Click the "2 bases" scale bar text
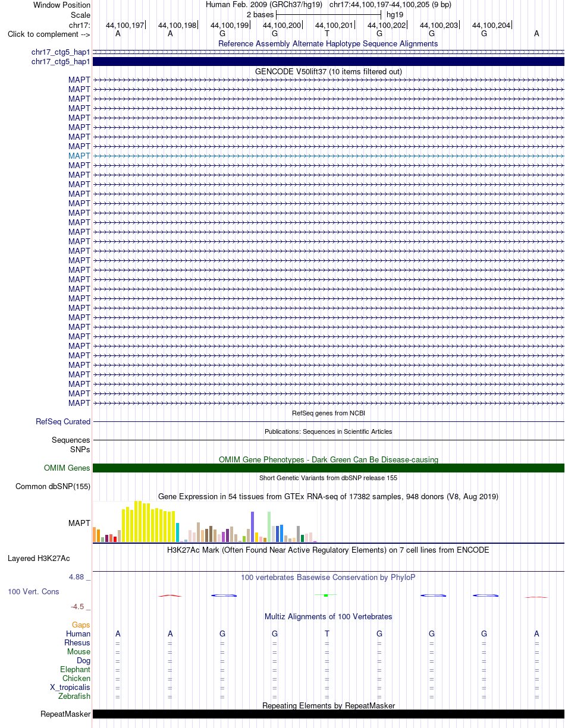This screenshot has height=728, width=565. click(260, 14)
